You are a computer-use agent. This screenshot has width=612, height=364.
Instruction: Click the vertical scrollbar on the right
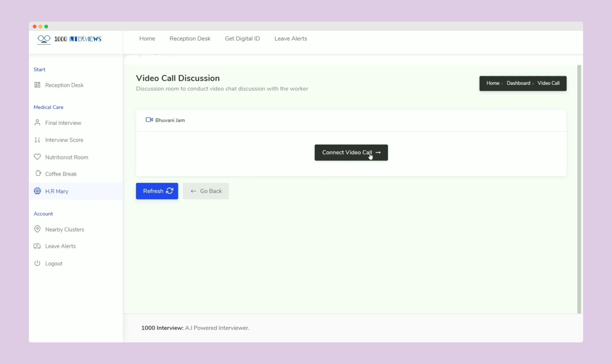pyautogui.click(x=579, y=189)
